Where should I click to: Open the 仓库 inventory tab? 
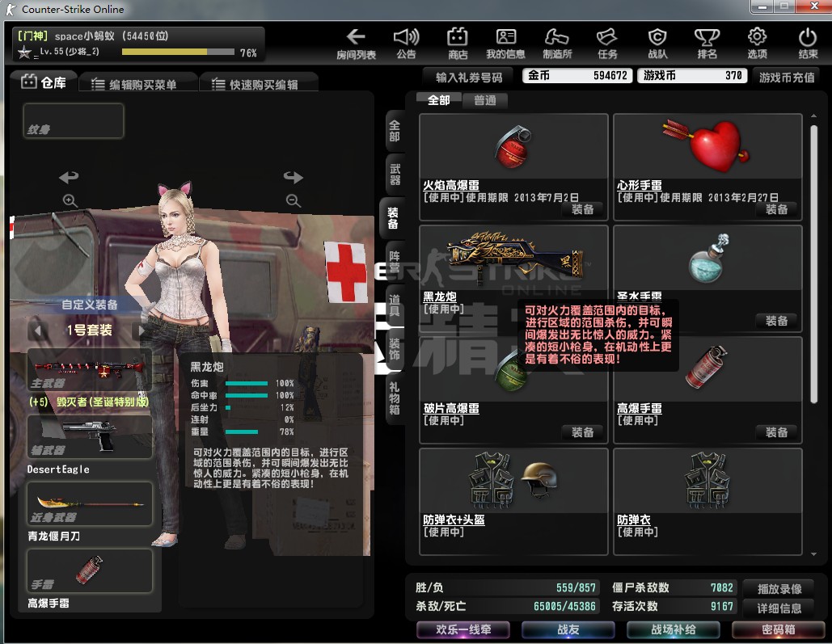(x=44, y=82)
